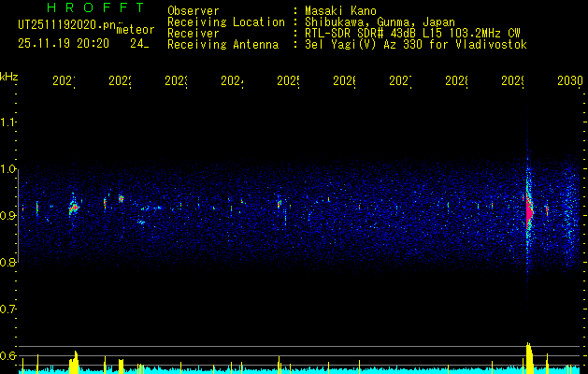Click the 0.7 frequency axis label
This screenshot has width=588, height=374.
click(7, 309)
